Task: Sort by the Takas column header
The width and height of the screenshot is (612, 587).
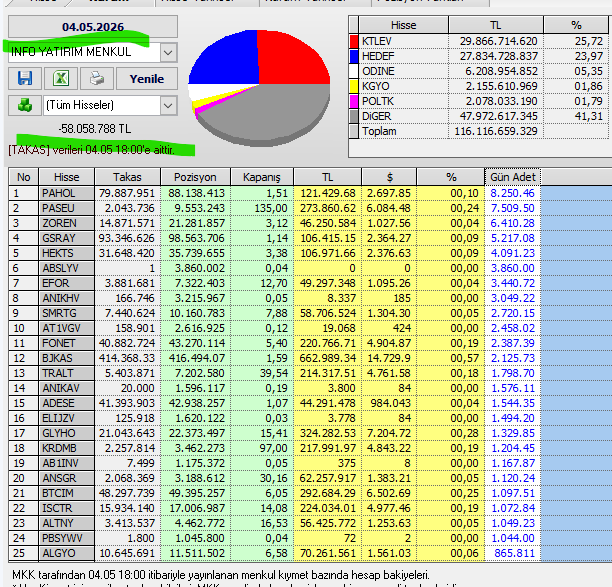Action: [x=127, y=177]
